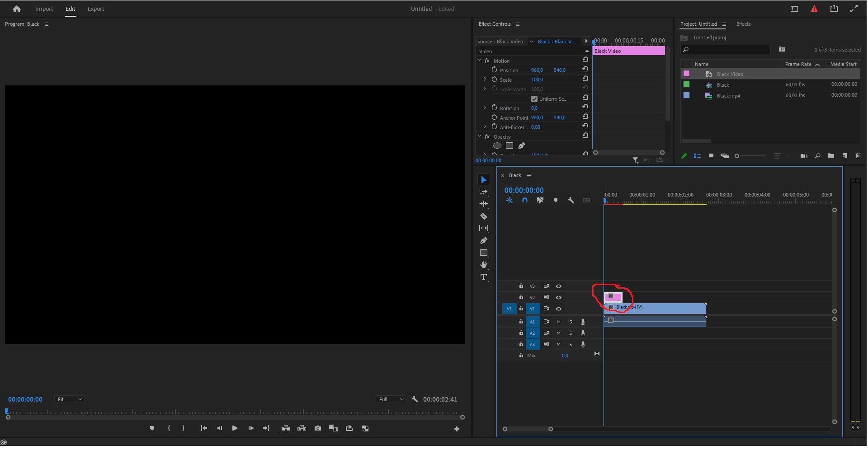
Task: Switch to the Export tab
Action: coord(95,9)
